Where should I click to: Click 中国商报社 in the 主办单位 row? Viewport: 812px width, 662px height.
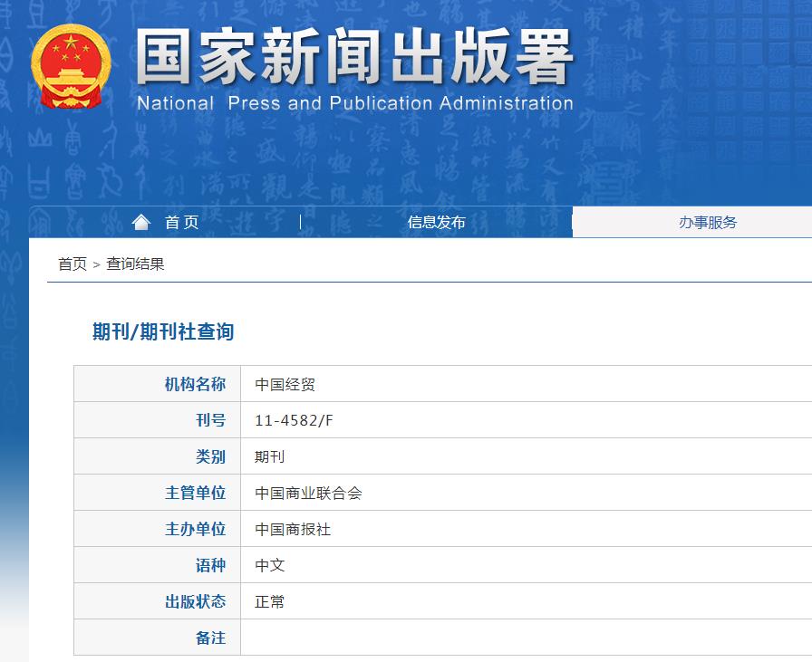pyautogui.click(x=293, y=529)
